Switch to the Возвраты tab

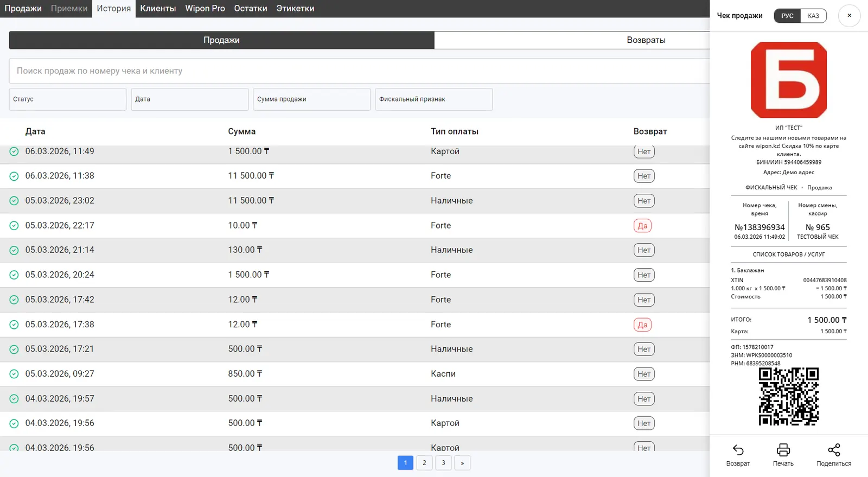[x=646, y=40]
